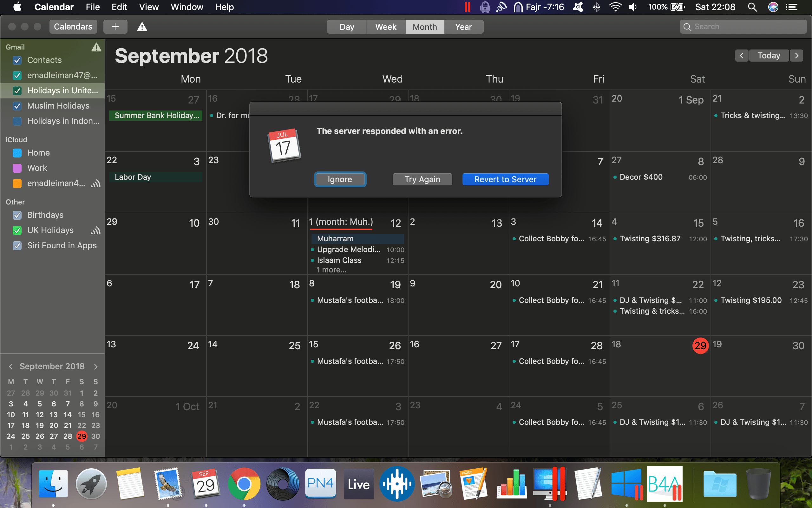Open Notification Center list icon
Image resolution: width=812 pixels, height=508 pixels.
792,7
